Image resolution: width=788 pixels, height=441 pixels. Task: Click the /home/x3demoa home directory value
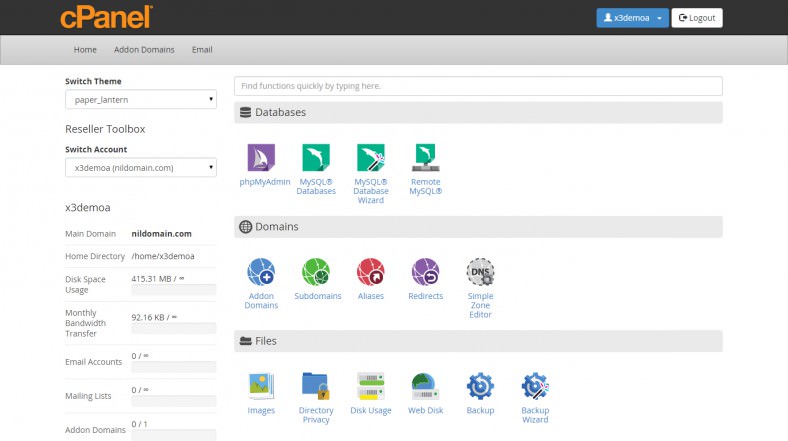point(163,256)
